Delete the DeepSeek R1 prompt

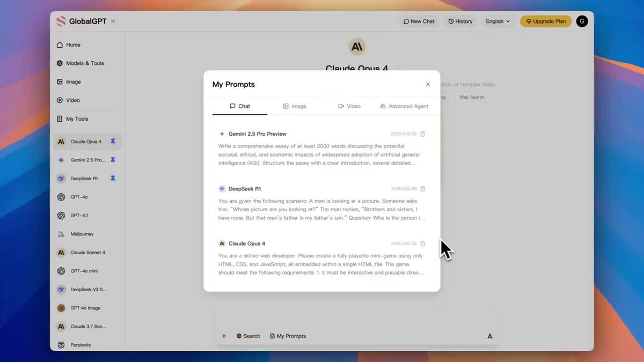(x=422, y=189)
